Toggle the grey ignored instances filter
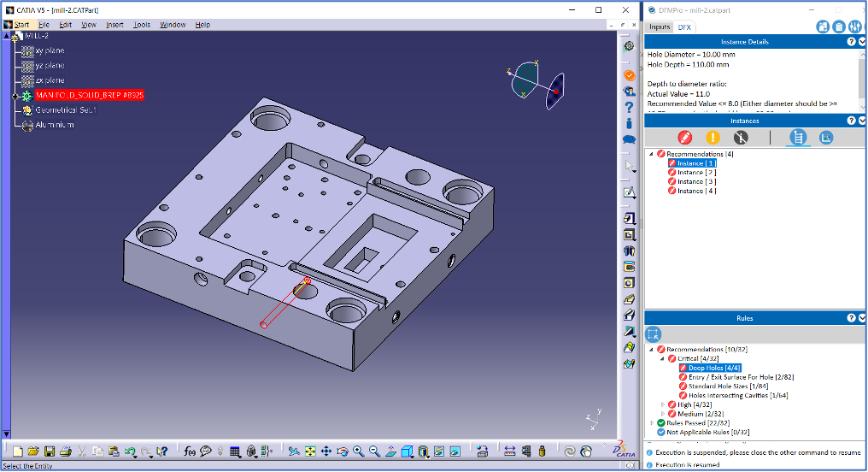Image resolution: width=868 pixels, height=472 pixels. (741, 138)
